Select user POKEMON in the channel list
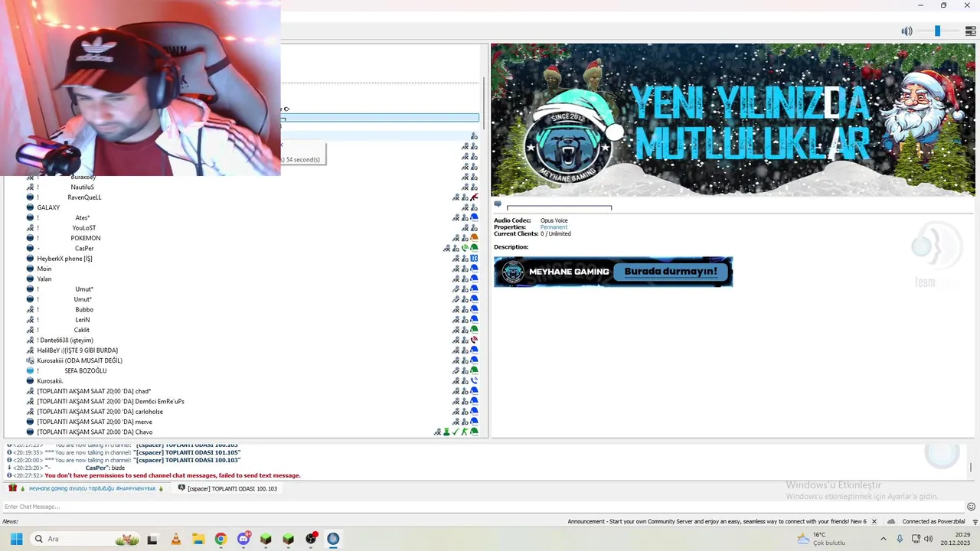The image size is (980, 551). [x=85, y=238]
